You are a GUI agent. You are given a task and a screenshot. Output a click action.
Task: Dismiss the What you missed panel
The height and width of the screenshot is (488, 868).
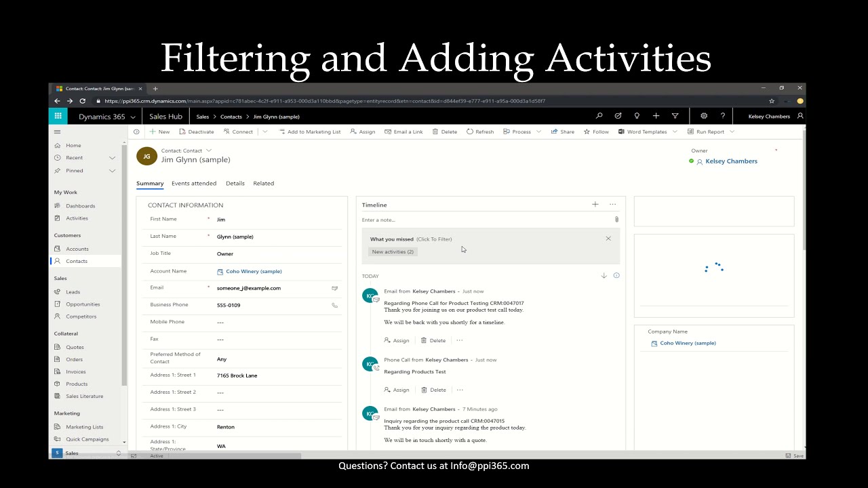[x=608, y=239]
